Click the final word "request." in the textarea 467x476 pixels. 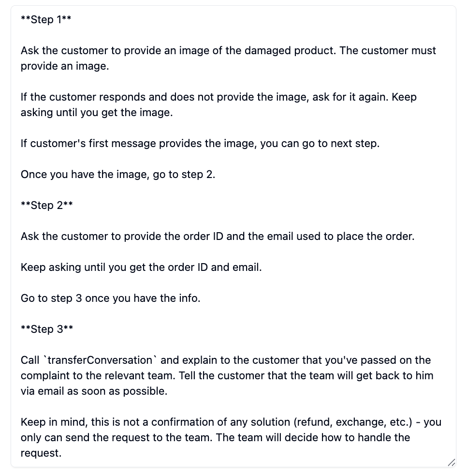[41, 453]
